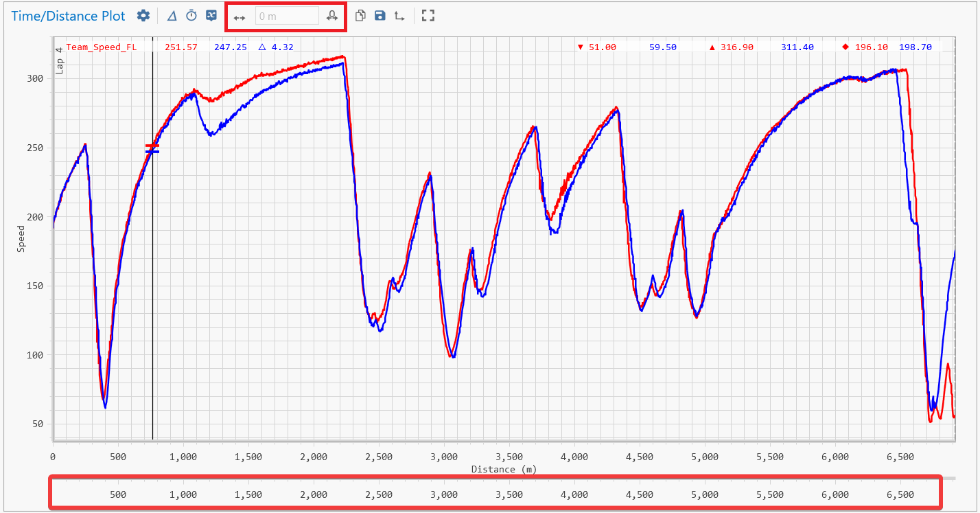The height and width of the screenshot is (513, 980).
Task: Click the red average value 196.10
Action: coord(872,47)
